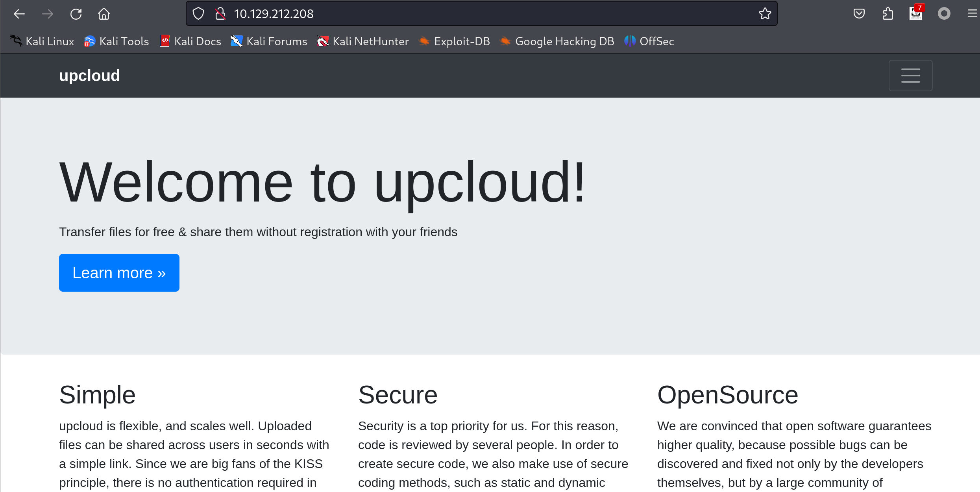
Task: Go to browser home page
Action: coord(104,14)
